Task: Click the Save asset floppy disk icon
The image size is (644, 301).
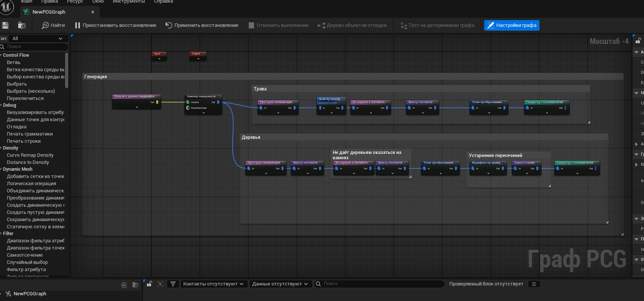Action: (5, 25)
